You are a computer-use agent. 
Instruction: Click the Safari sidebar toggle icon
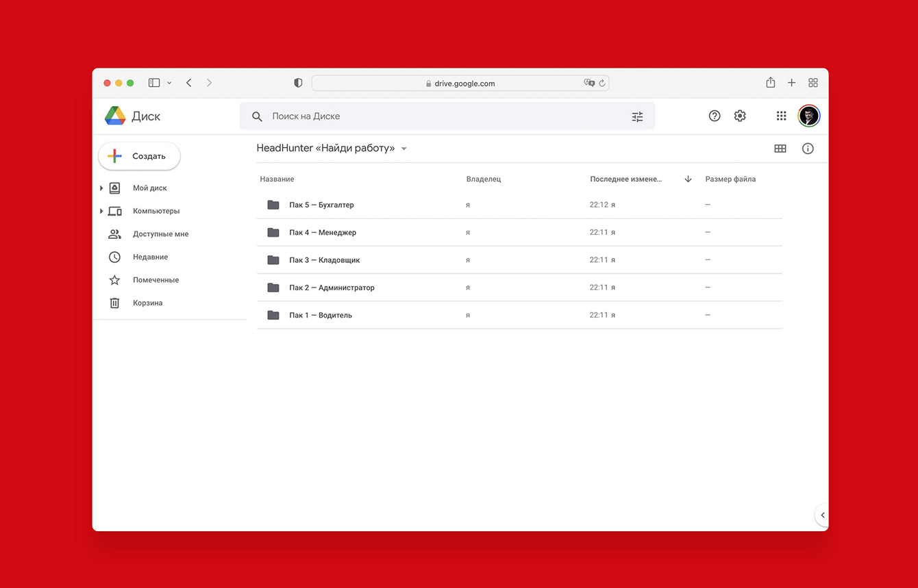tap(154, 83)
